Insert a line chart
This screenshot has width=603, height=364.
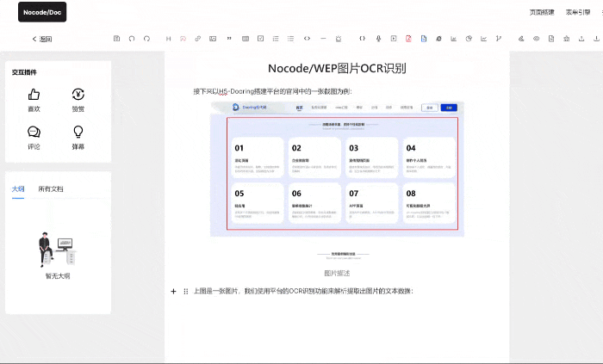click(x=483, y=39)
